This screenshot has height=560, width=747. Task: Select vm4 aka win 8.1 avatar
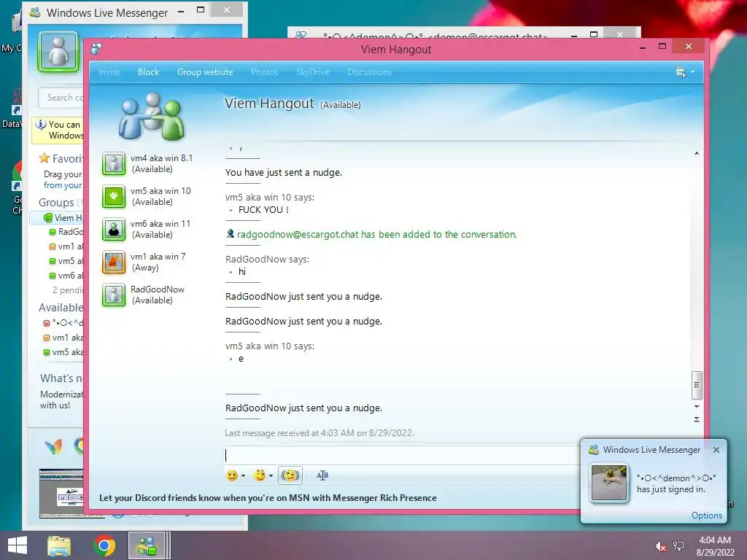114,163
